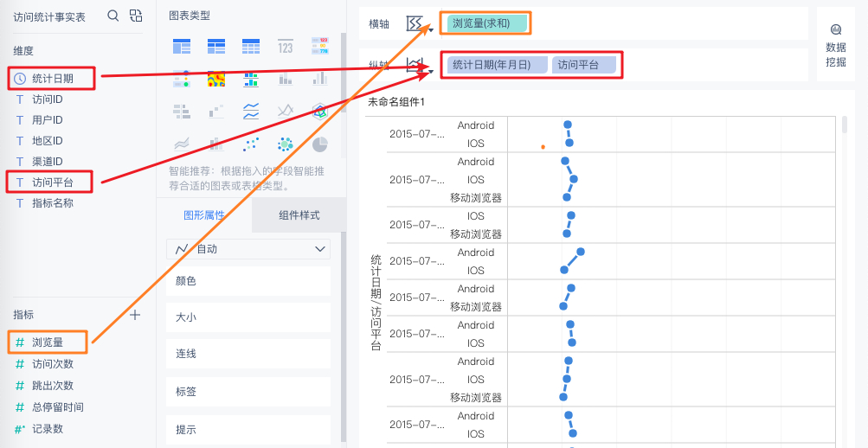Search fields in 访问统计事实表
This screenshot has width=868, height=448.
[x=113, y=16]
